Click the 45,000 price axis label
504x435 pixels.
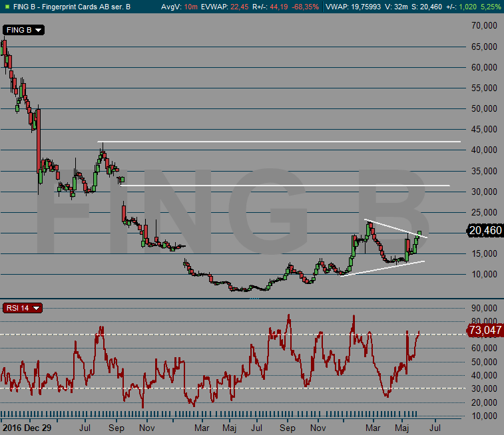(484, 130)
